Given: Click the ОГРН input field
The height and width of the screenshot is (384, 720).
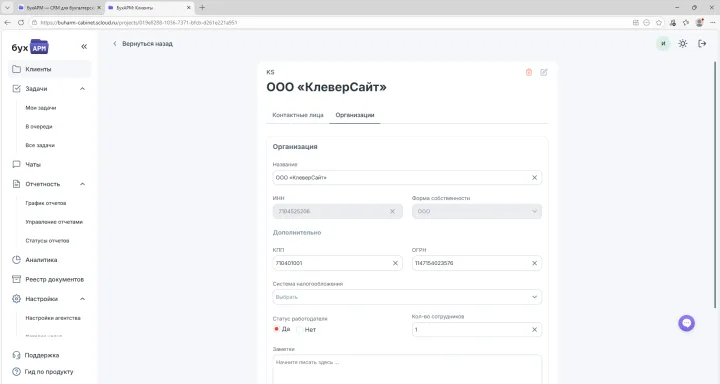Looking at the screenshot, I should tap(477, 263).
